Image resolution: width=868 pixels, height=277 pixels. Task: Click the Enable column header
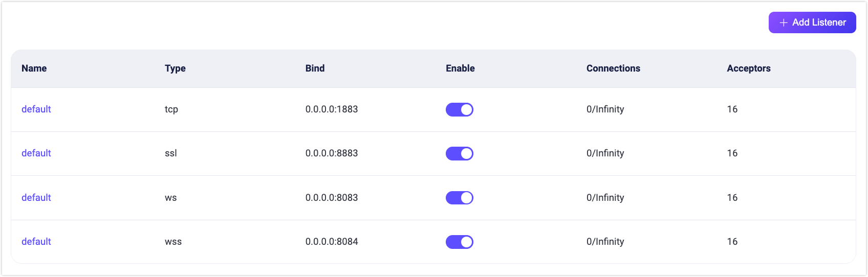[x=460, y=68]
